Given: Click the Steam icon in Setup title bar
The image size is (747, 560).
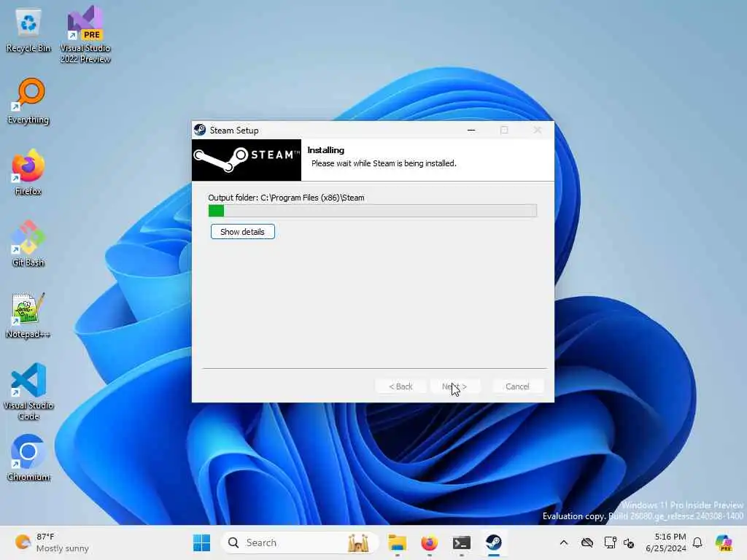Looking at the screenshot, I should [x=200, y=130].
